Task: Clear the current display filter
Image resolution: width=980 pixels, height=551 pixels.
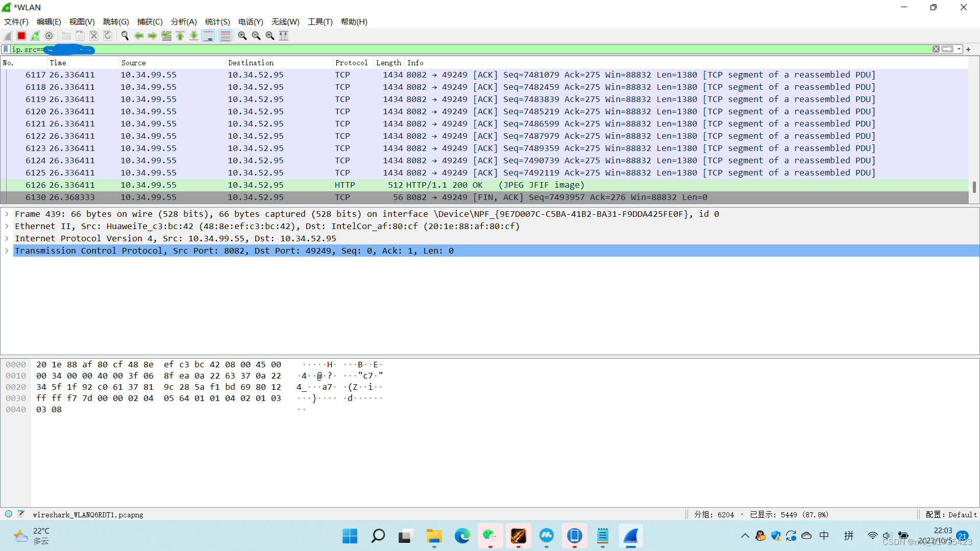Action: 936,49
